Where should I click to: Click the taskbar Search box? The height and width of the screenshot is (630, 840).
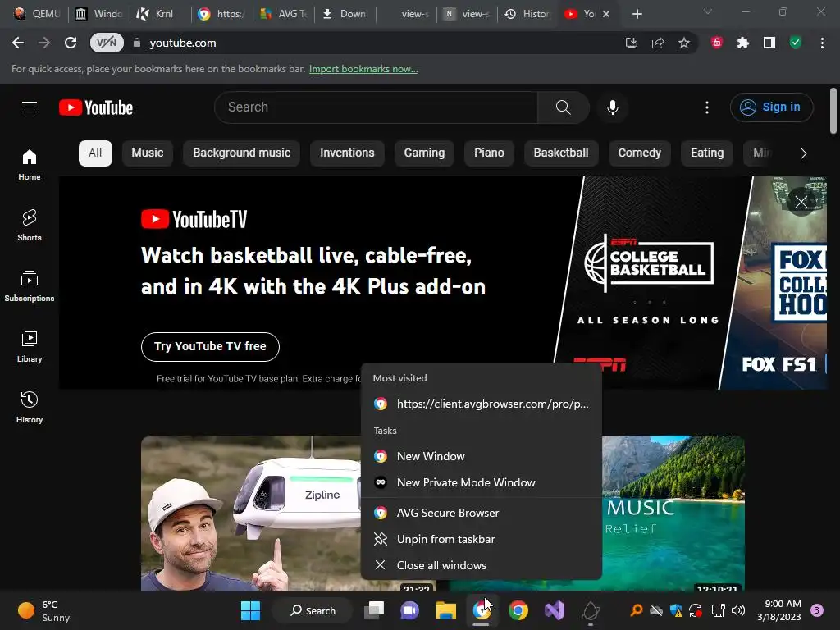[313, 610]
